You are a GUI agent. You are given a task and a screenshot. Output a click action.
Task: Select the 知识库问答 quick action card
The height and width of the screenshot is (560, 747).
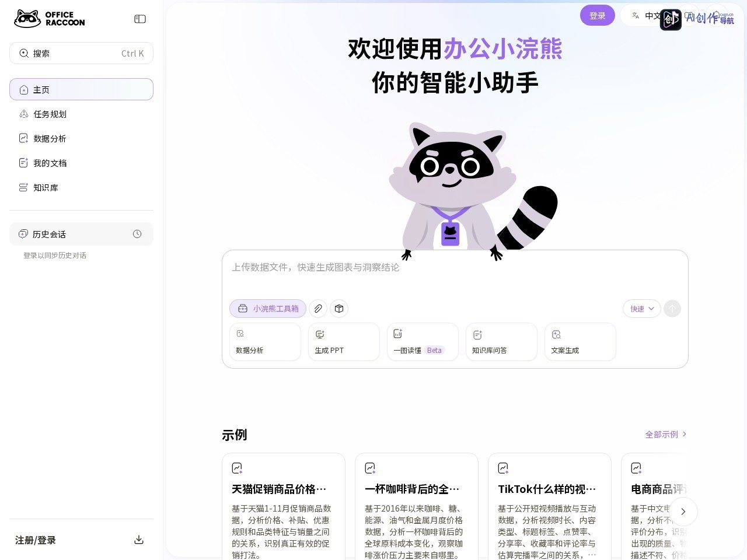(x=502, y=342)
